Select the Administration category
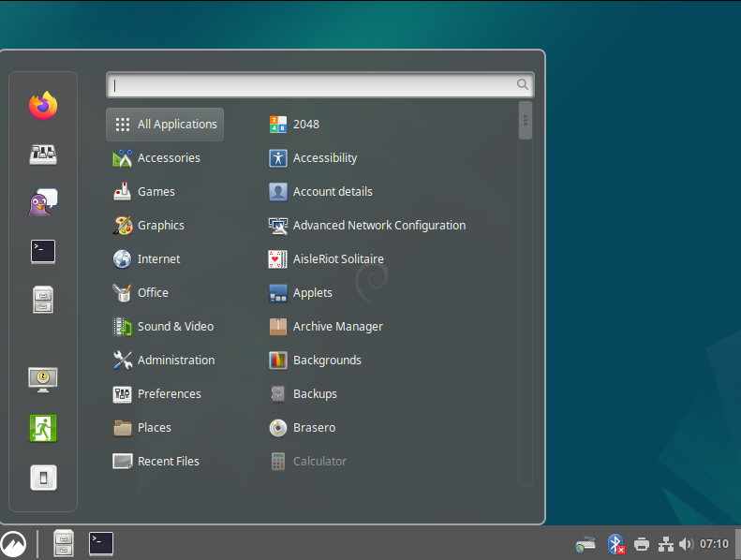The width and height of the screenshot is (741, 560). click(164, 361)
